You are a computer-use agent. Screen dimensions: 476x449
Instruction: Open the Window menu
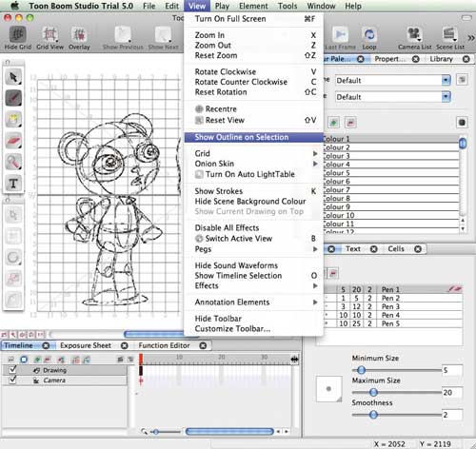point(321,6)
